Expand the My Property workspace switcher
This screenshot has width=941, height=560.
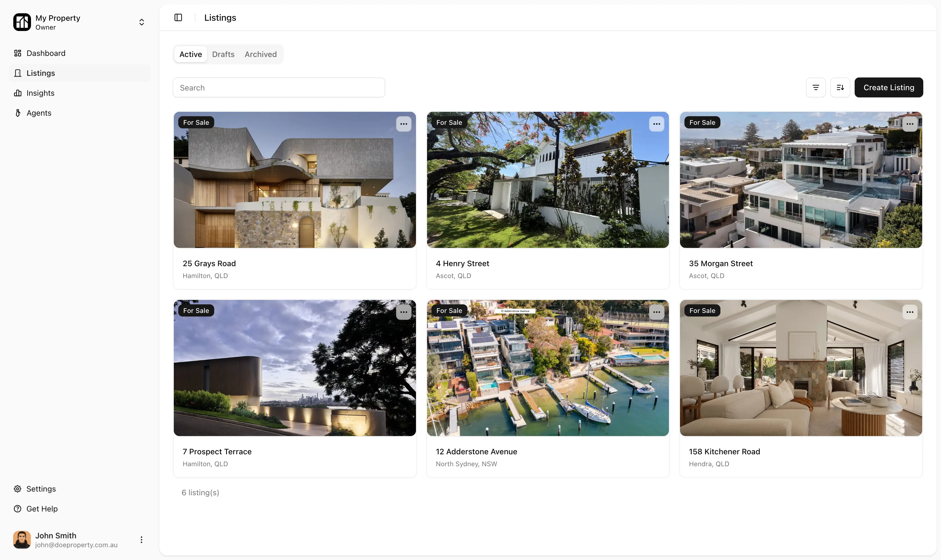(x=141, y=22)
